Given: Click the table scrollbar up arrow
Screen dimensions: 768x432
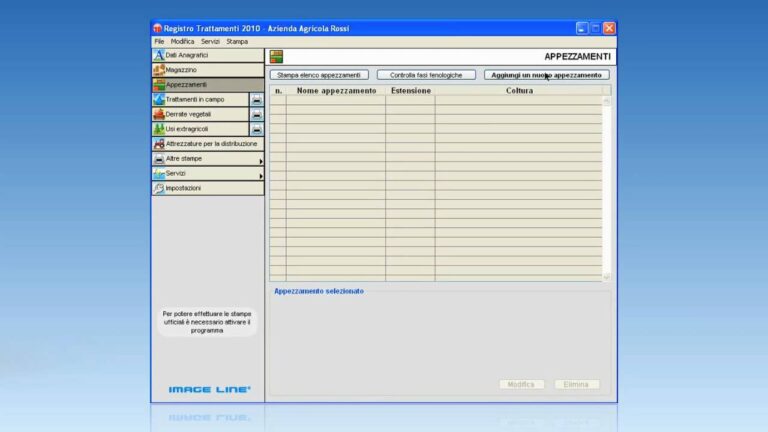Looking at the screenshot, I should tap(606, 100).
